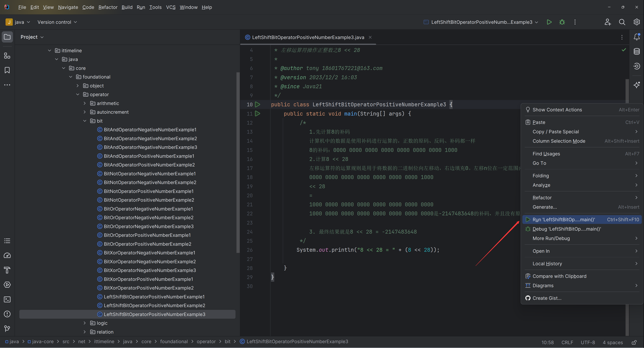Select Compare with Clipboard

point(582,276)
